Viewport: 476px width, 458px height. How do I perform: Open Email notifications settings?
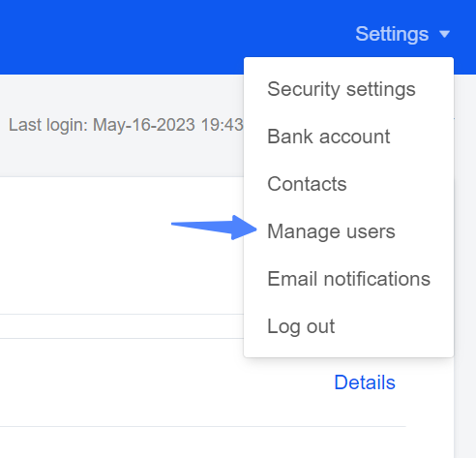tap(349, 279)
